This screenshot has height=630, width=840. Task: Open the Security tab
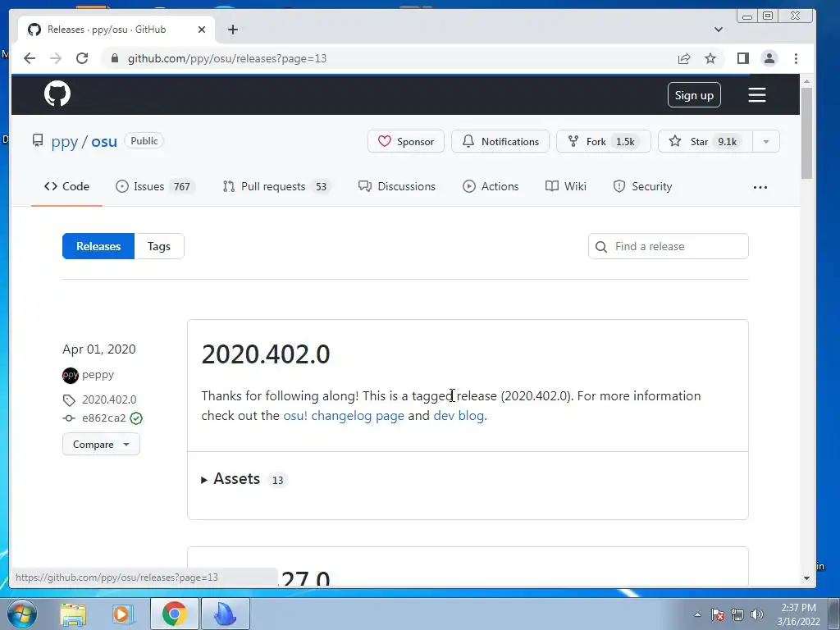click(x=642, y=186)
